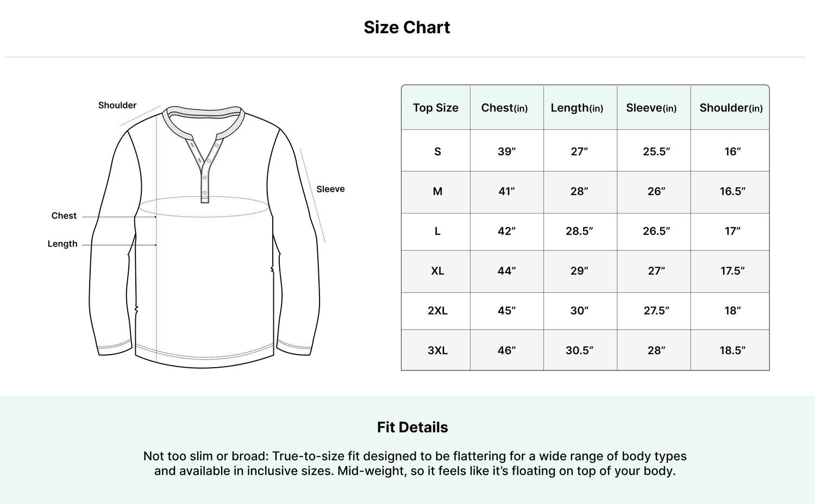This screenshot has height=504, width=815.
Task: Click the Length label beside the shirt
Action: click(x=62, y=244)
